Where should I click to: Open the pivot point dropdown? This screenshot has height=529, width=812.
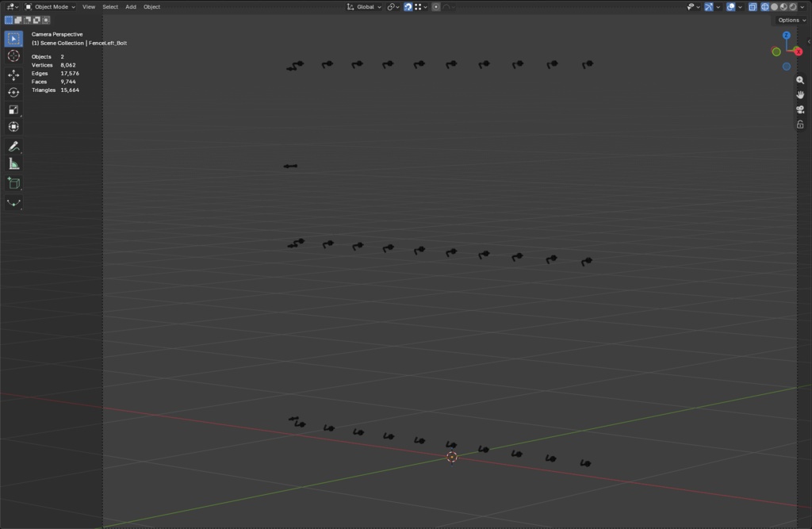(x=393, y=6)
